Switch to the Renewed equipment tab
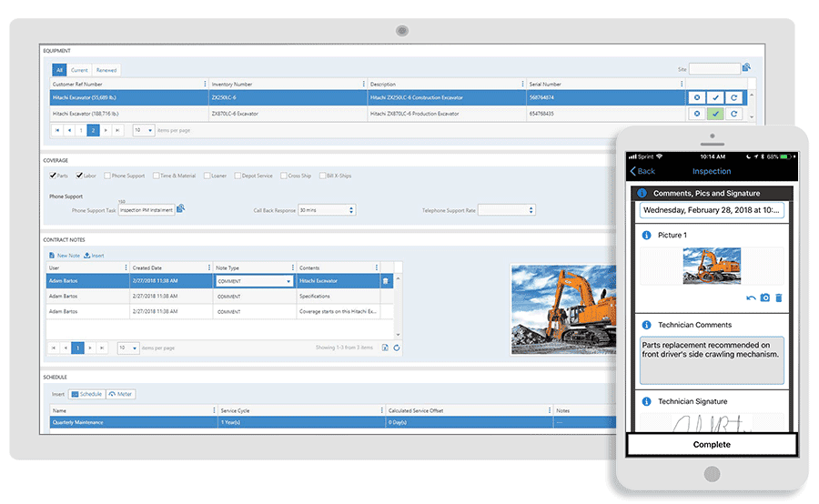This screenshot has height=504, width=819. tap(106, 70)
